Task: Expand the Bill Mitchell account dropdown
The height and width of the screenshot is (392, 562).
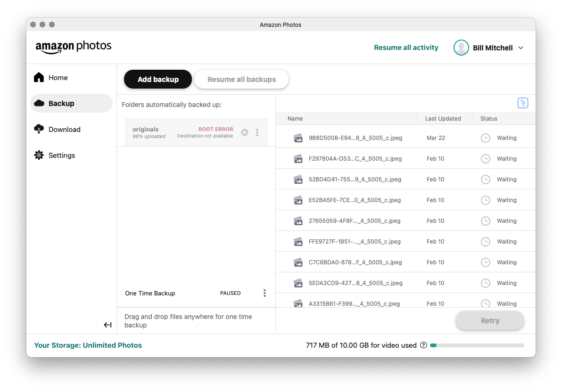Action: point(521,48)
